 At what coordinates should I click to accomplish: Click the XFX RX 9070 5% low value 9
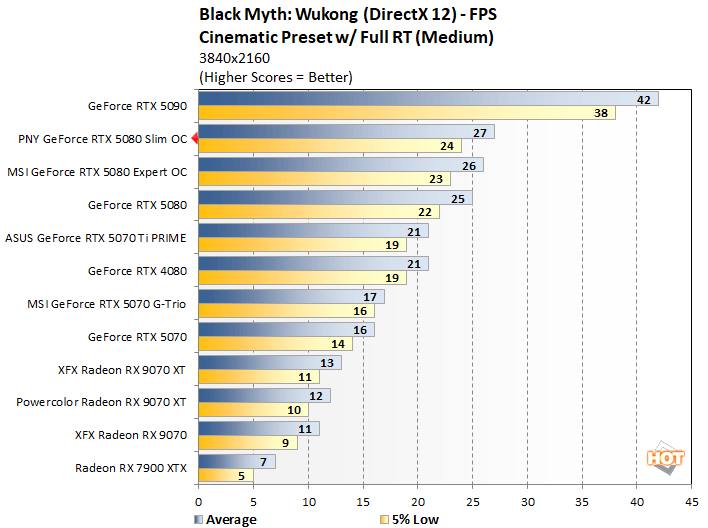coord(285,443)
